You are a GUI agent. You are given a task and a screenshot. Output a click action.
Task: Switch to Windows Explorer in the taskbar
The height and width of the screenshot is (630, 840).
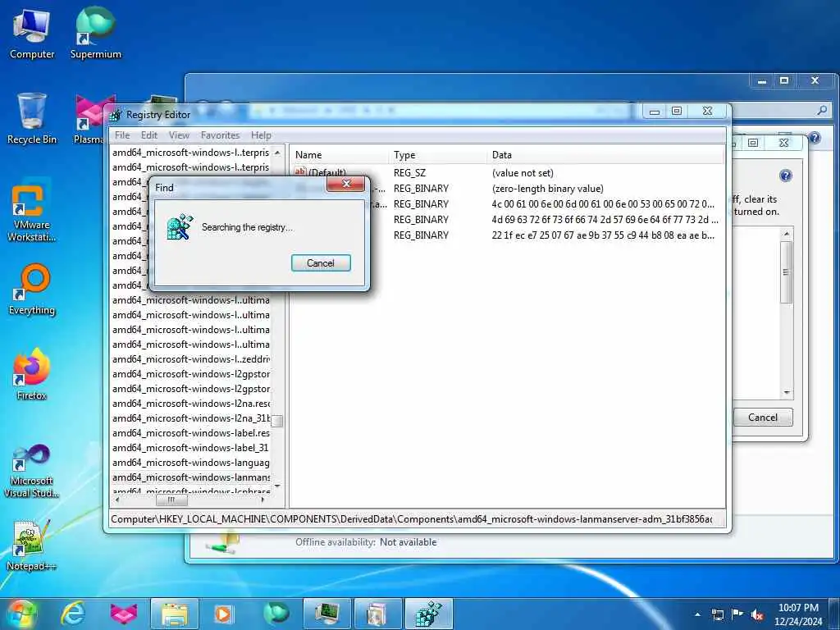174,614
